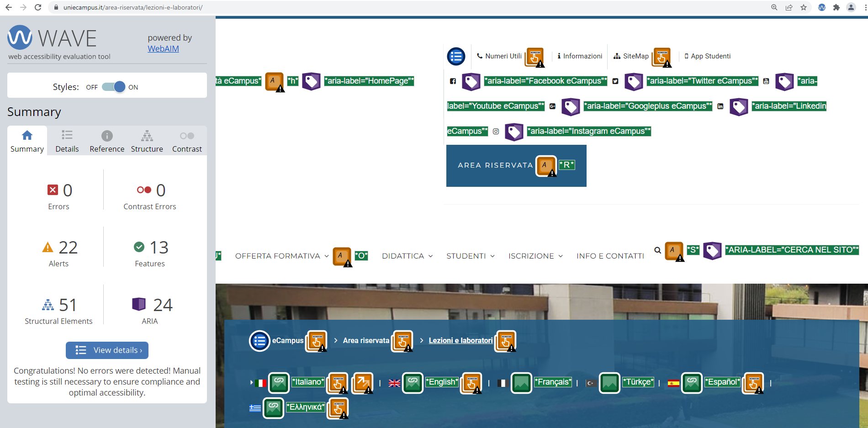
Task: Expand the Iscrizione dropdown menu
Action: click(535, 256)
